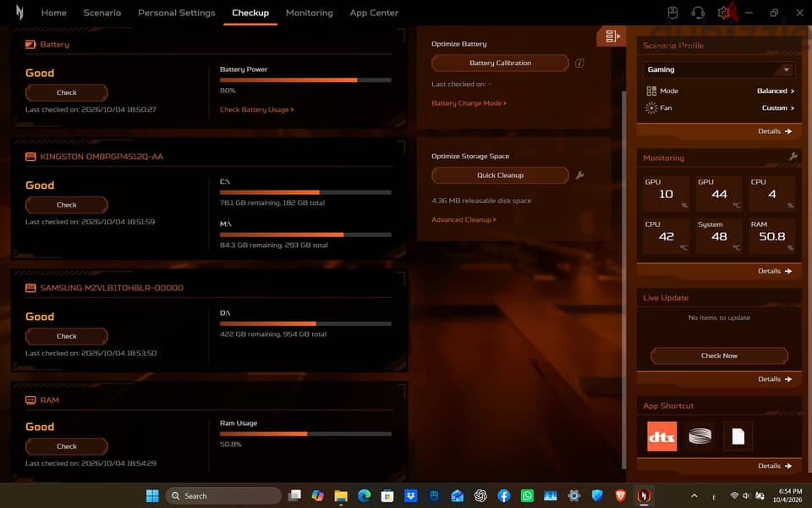Screen dimensions: 812x508
Task: Click RAM 50.8 monitoring tile
Action: coord(772,236)
